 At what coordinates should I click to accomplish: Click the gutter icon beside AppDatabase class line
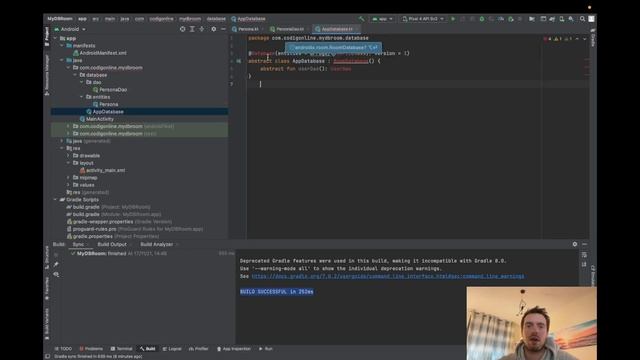pos(239,61)
